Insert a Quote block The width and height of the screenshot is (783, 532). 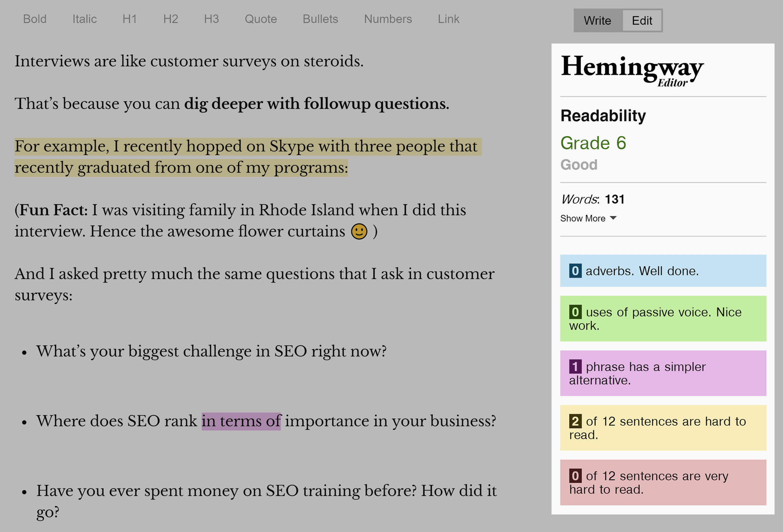click(x=261, y=19)
